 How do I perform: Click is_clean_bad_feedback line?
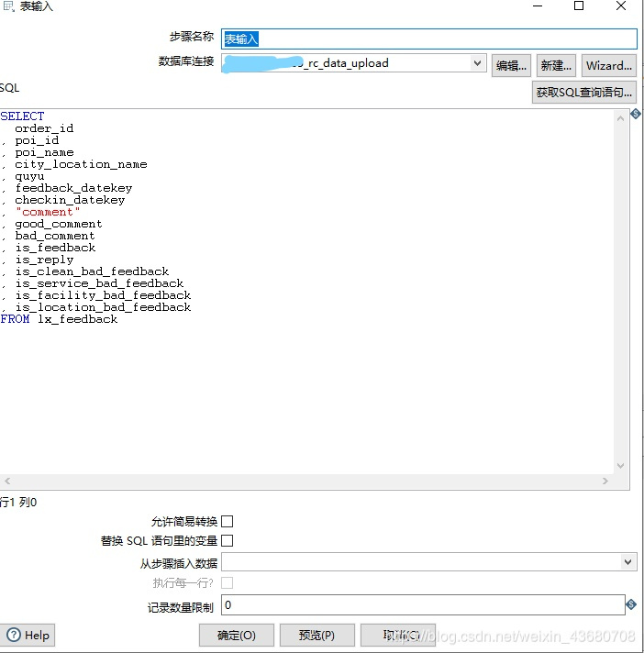click(92, 271)
